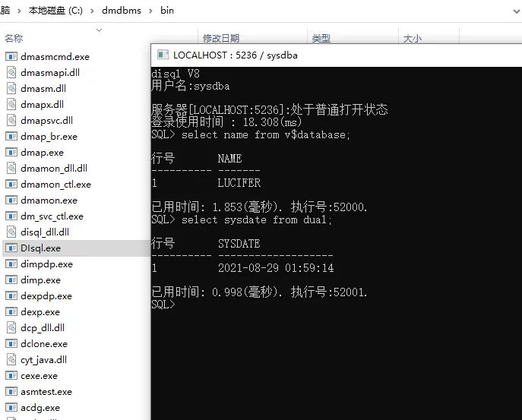Click the dmamon_dll.dll file icon

click(11, 168)
